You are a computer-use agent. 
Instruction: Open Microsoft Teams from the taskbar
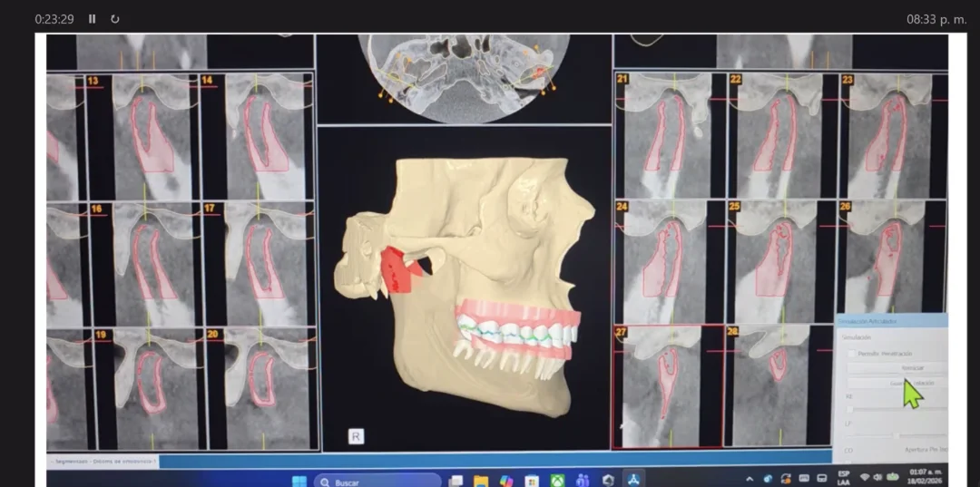click(583, 481)
